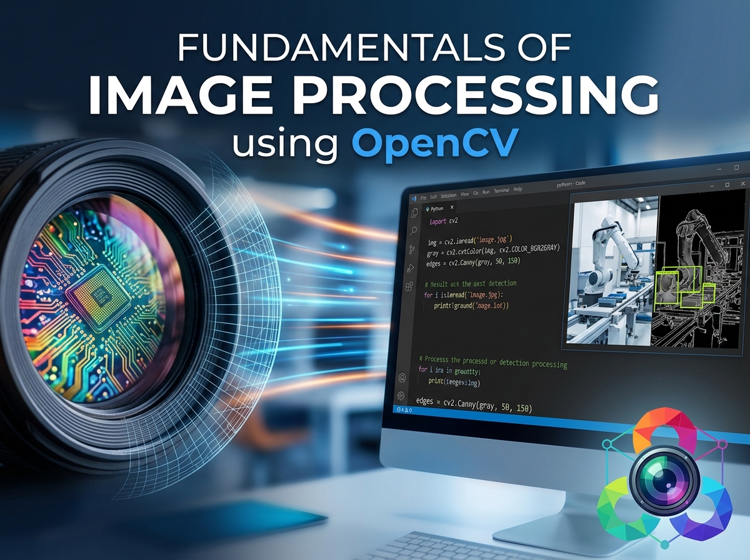Click the 'gray = cv2.cvtColor' code line
The width and height of the screenshot is (750, 560).
point(493,251)
